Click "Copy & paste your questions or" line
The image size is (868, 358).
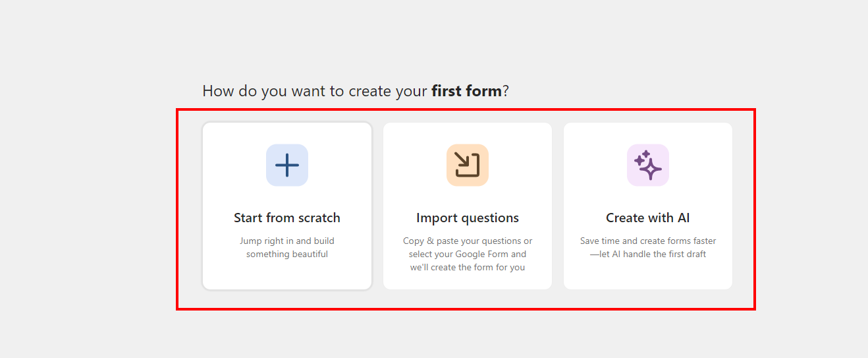(x=468, y=241)
